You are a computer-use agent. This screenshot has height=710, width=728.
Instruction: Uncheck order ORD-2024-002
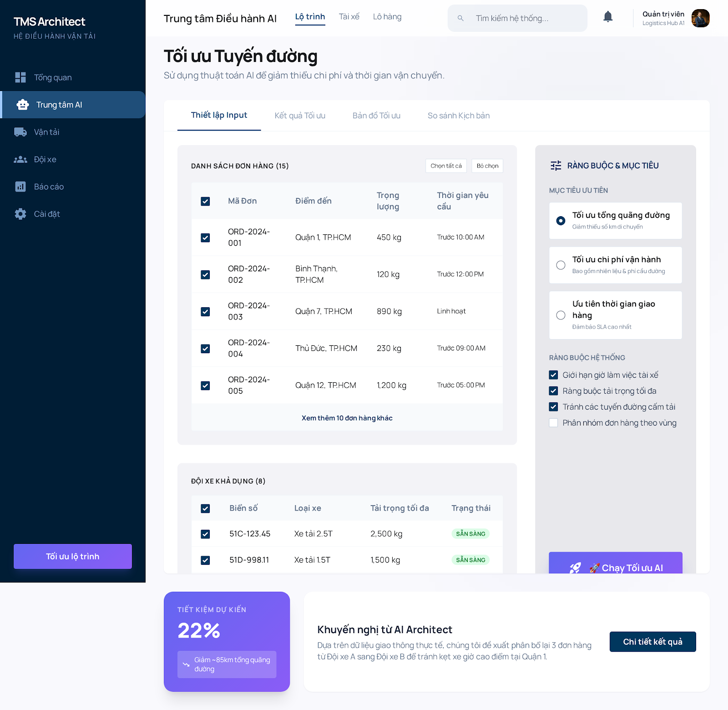pos(206,274)
